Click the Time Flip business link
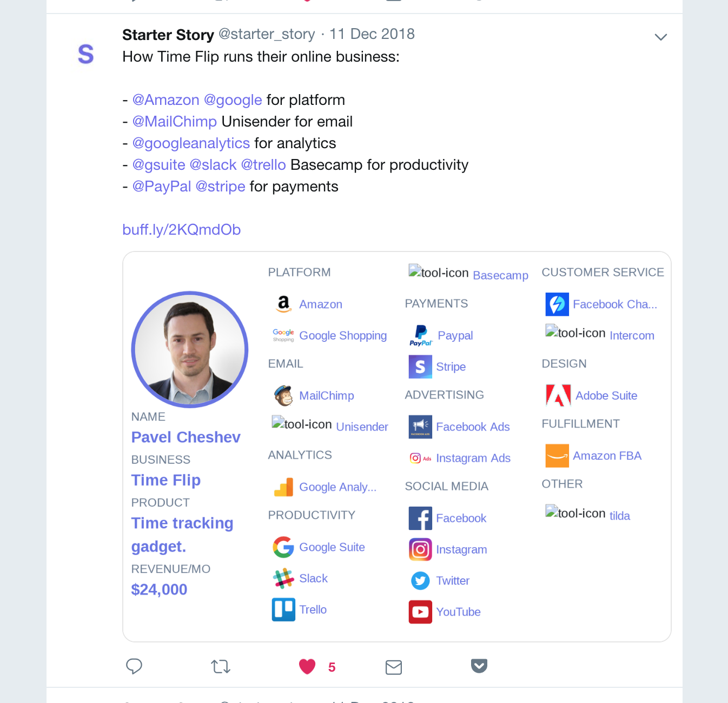Viewport: 728px width, 703px height. [x=166, y=480]
